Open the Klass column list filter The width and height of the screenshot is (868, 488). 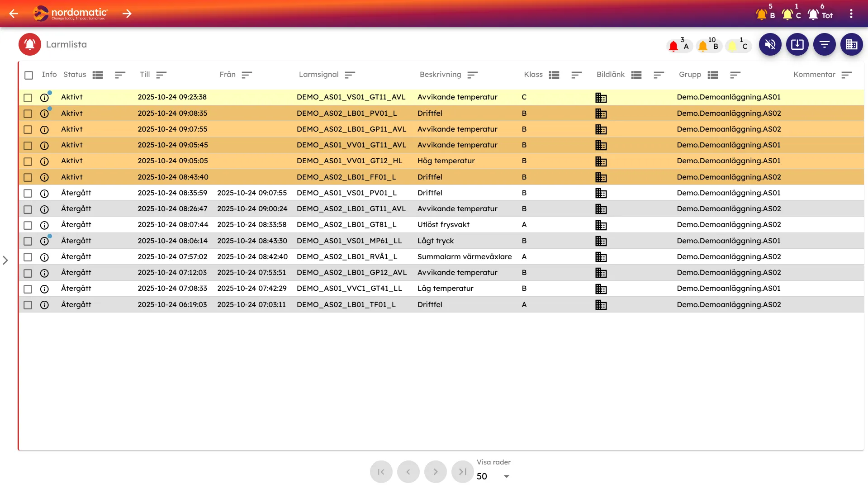tap(554, 75)
